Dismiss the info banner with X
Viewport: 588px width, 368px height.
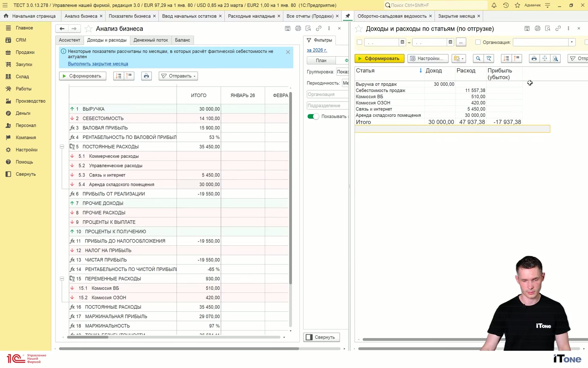288,52
